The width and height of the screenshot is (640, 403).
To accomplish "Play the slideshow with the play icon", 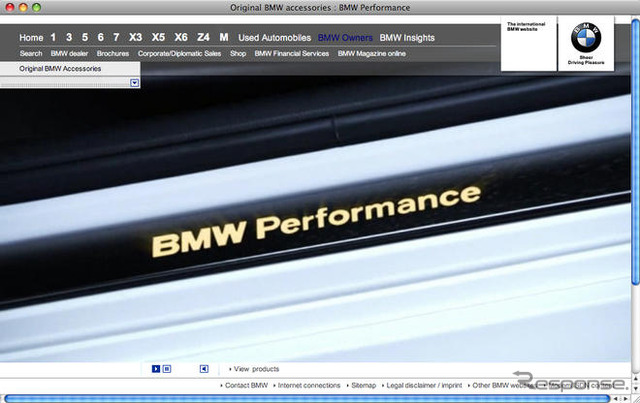I will point(156,369).
